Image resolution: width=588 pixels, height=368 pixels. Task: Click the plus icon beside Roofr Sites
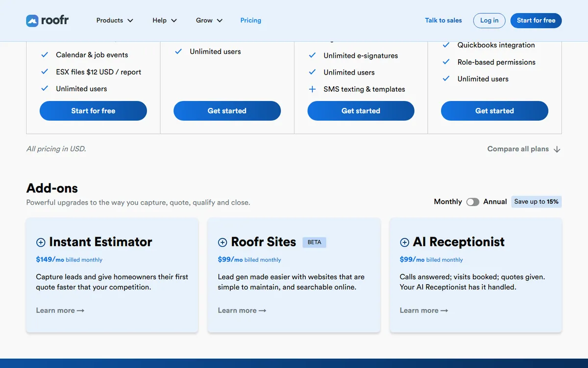(222, 242)
